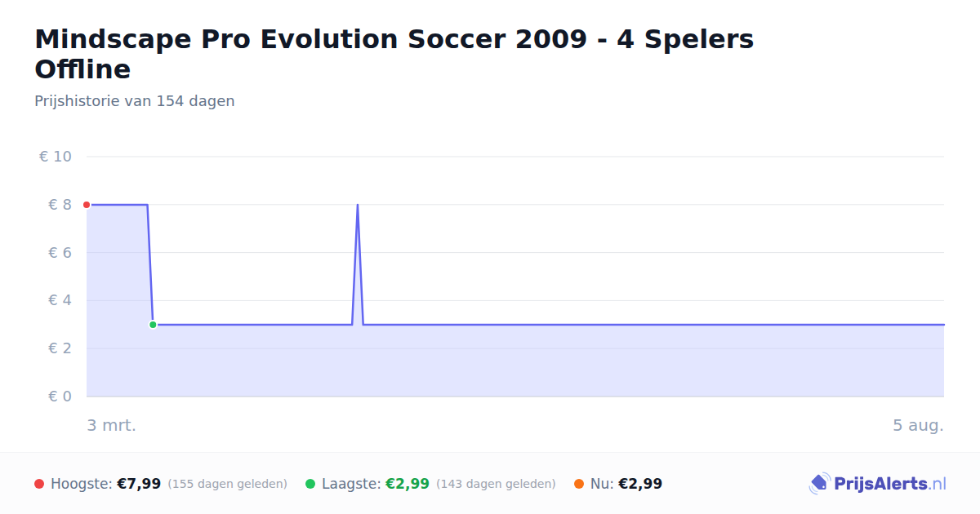
Task: Click the orange Nu legend dot
Action: coord(579,484)
